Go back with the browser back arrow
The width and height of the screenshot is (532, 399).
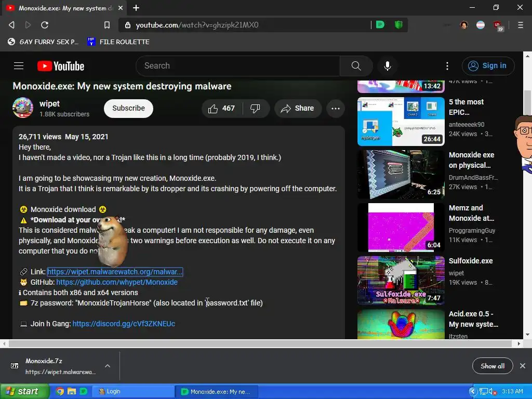pyautogui.click(x=11, y=25)
